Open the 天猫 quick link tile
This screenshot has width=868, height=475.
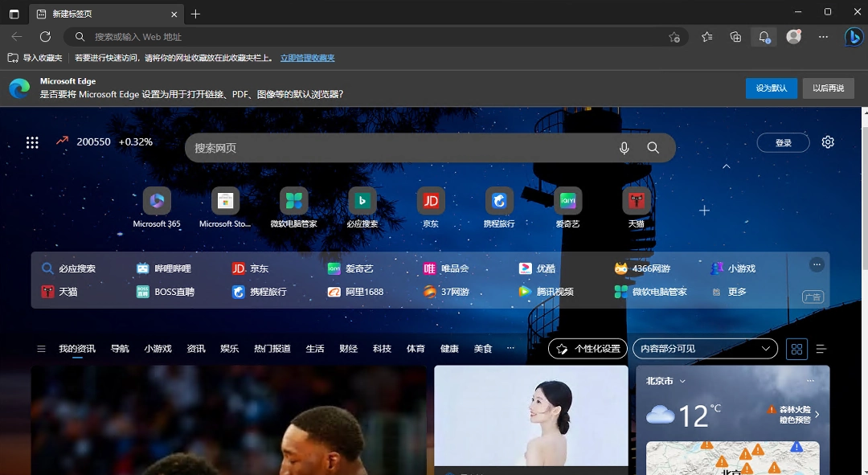pyautogui.click(x=636, y=208)
